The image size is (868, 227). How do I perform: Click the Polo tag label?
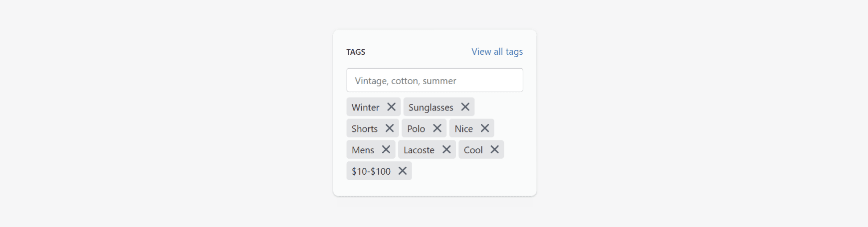pyautogui.click(x=416, y=129)
